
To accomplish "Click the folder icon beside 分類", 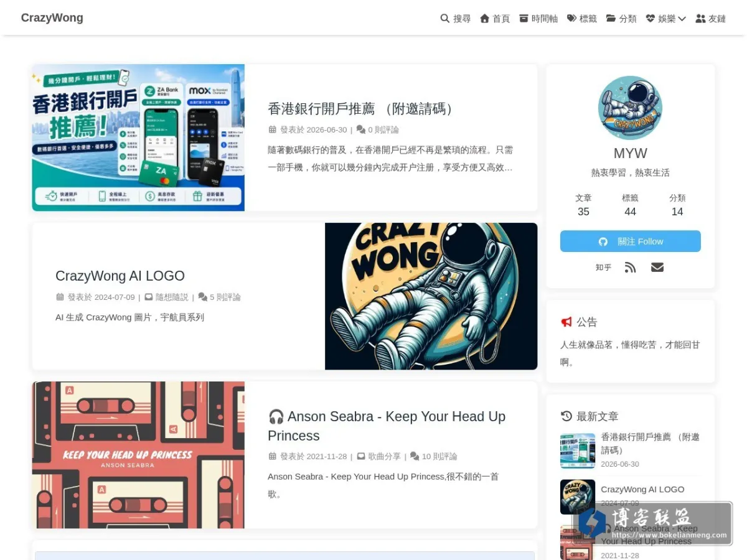I will [611, 19].
